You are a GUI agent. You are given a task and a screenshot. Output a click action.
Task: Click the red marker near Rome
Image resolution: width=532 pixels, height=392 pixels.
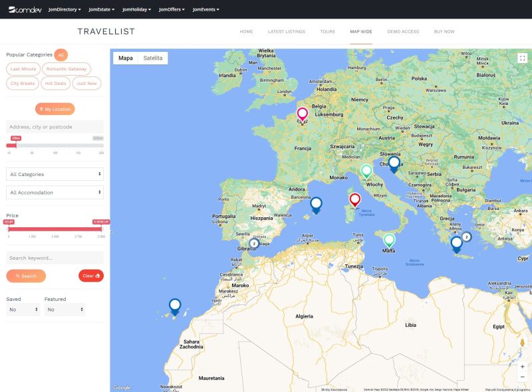(x=355, y=197)
